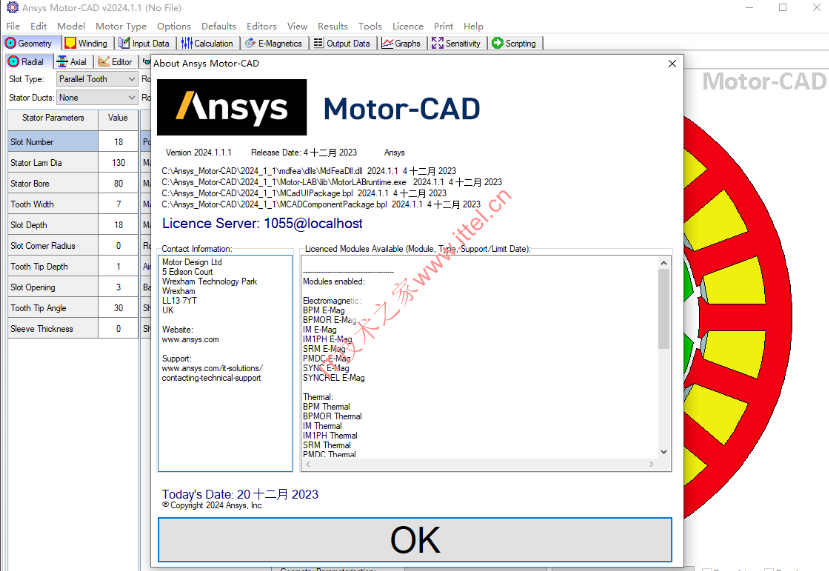Select the Winding tab icon
This screenshot has width=829, height=571.
coord(70,43)
